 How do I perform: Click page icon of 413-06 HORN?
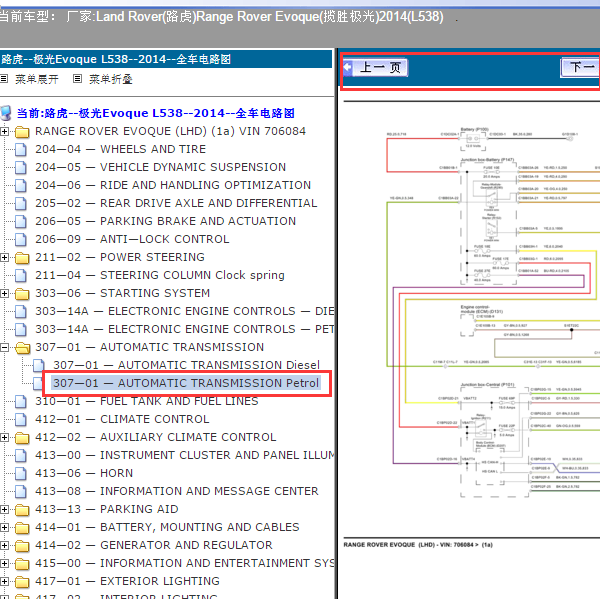tap(21, 473)
